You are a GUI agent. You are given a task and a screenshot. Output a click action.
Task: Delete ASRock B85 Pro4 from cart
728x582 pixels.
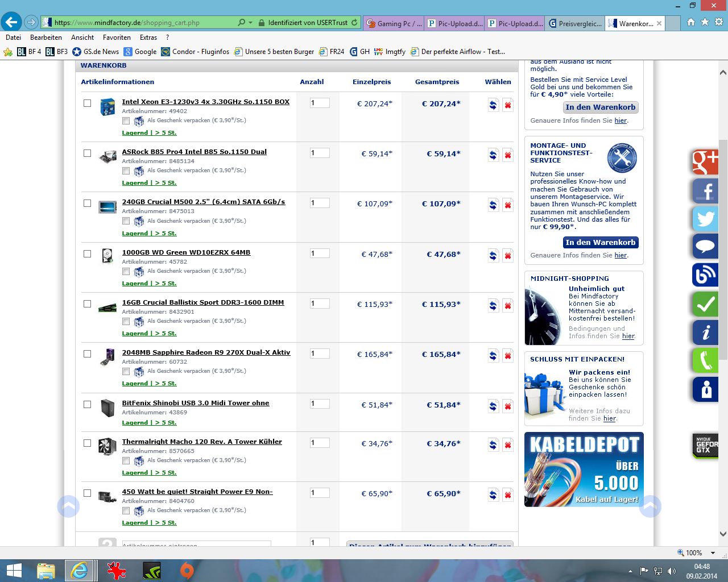(x=508, y=155)
